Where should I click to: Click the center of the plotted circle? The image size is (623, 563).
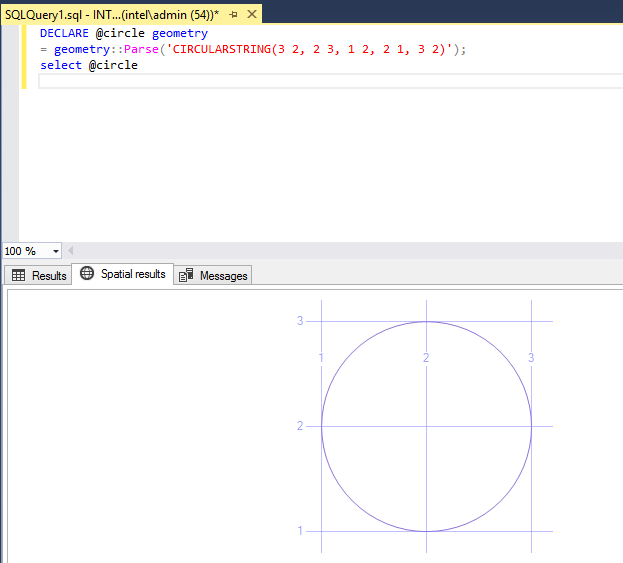click(x=426, y=426)
